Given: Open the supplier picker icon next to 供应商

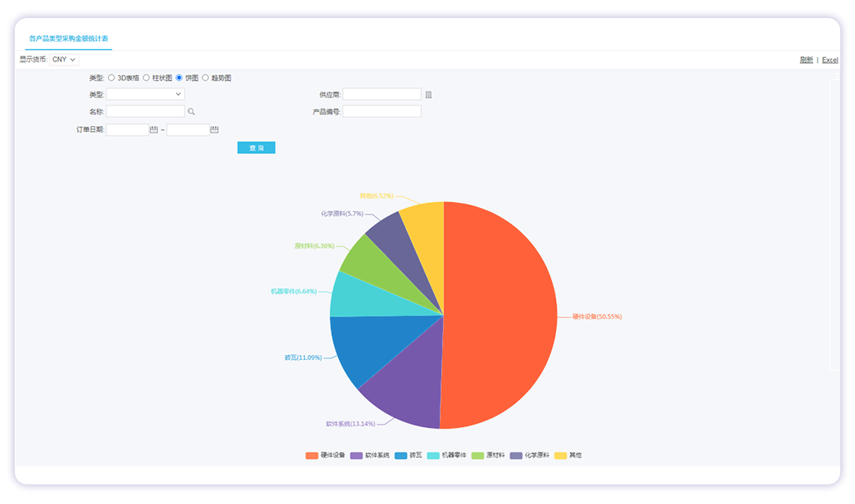Looking at the screenshot, I should 428,95.
